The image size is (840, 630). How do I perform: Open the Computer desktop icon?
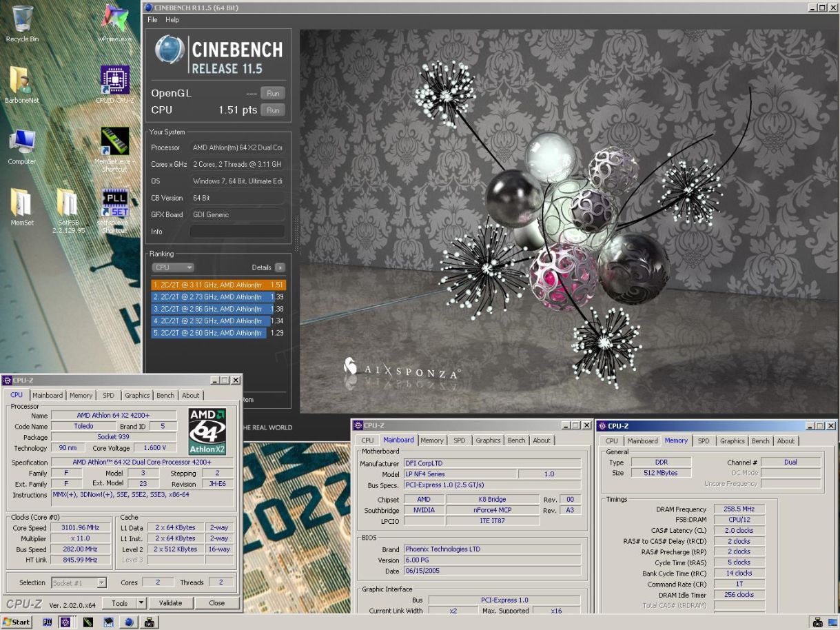click(x=22, y=146)
